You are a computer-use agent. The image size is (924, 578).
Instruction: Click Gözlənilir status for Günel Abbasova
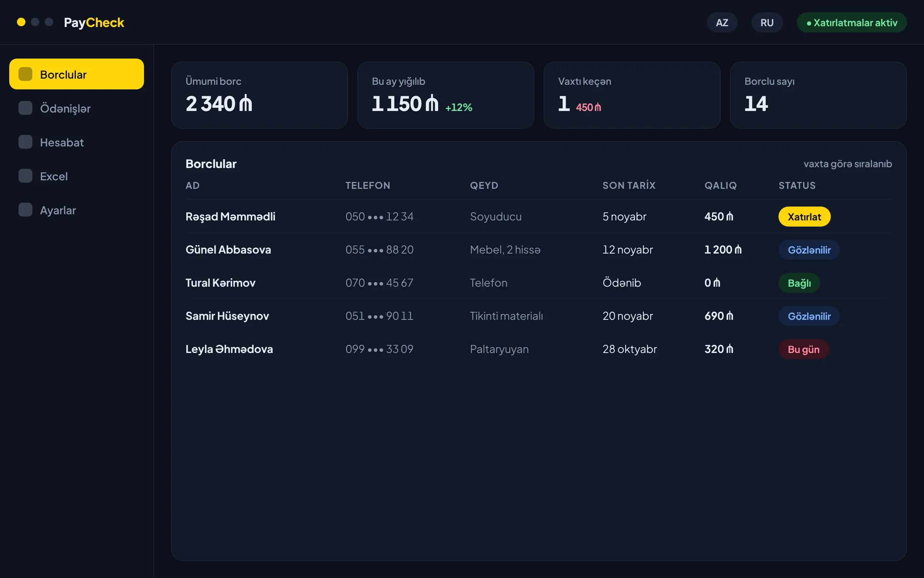point(809,250)
